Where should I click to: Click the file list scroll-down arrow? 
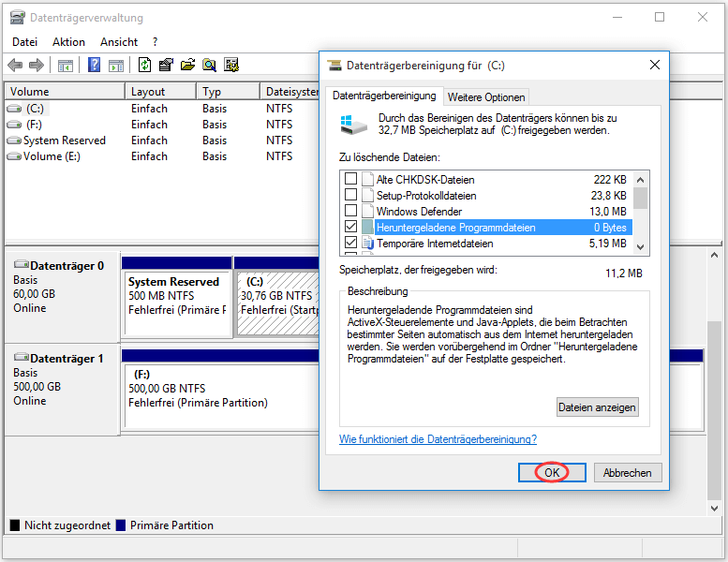(640, 247)
